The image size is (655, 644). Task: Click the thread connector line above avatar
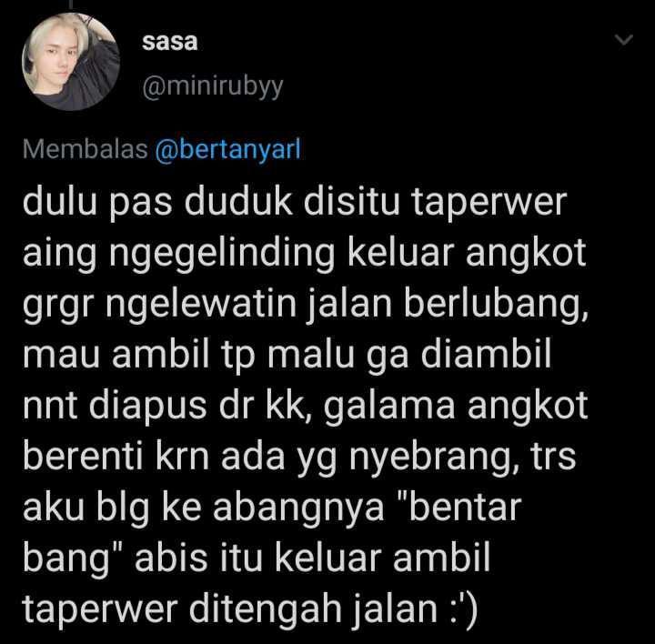(x=71, y=5)
